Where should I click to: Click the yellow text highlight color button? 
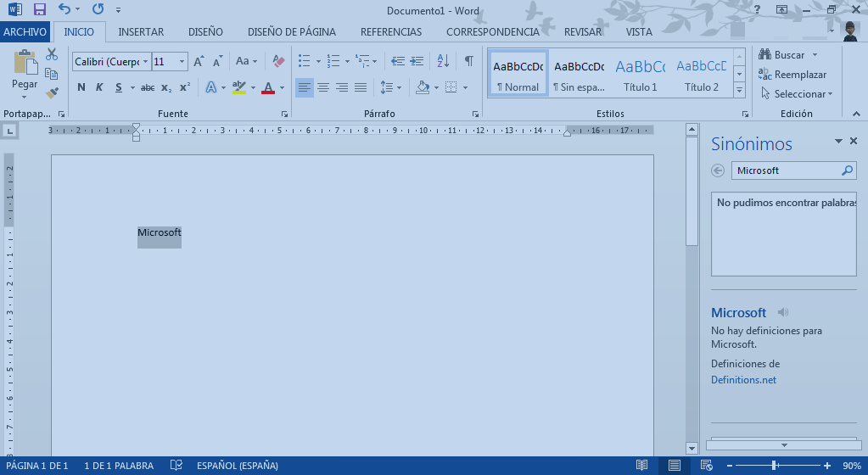239,87
